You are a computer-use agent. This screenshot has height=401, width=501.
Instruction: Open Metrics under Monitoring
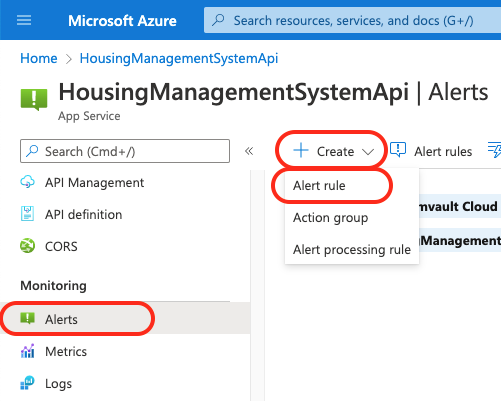point(125,352)
